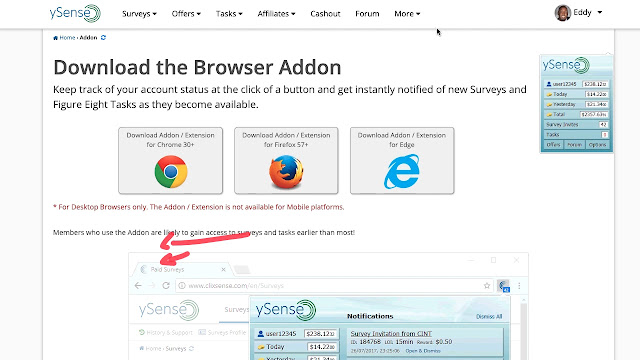The image size is (640, 360).
Task: Click the preview address bar URL
Action: [236, 286]
